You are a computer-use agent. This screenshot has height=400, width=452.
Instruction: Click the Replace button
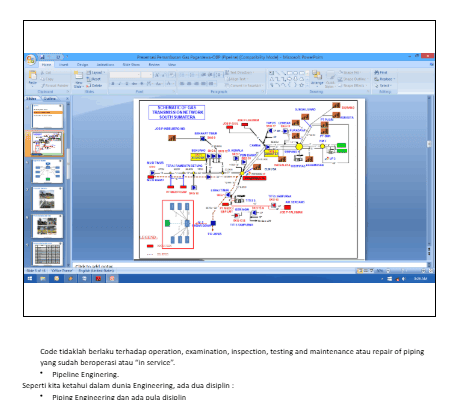(384, 79)
